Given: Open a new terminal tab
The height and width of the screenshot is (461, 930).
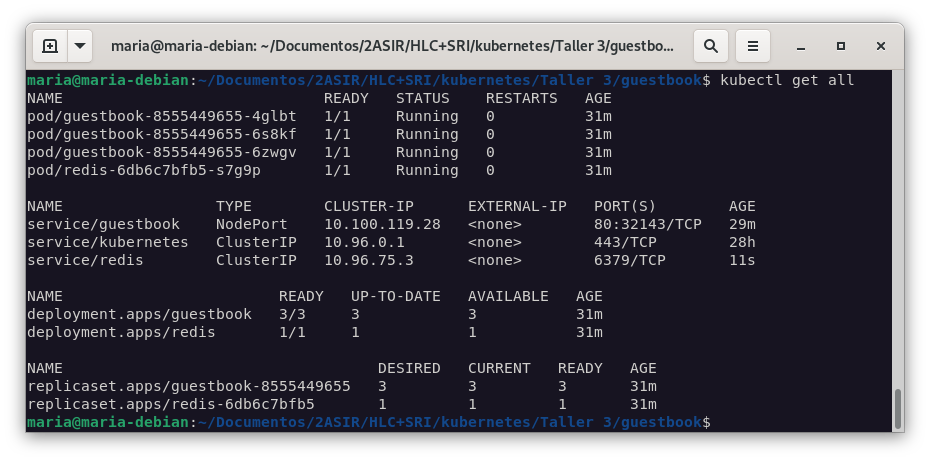Looking at the screenshot, I should pyautogui.click(x=50, y=46).
